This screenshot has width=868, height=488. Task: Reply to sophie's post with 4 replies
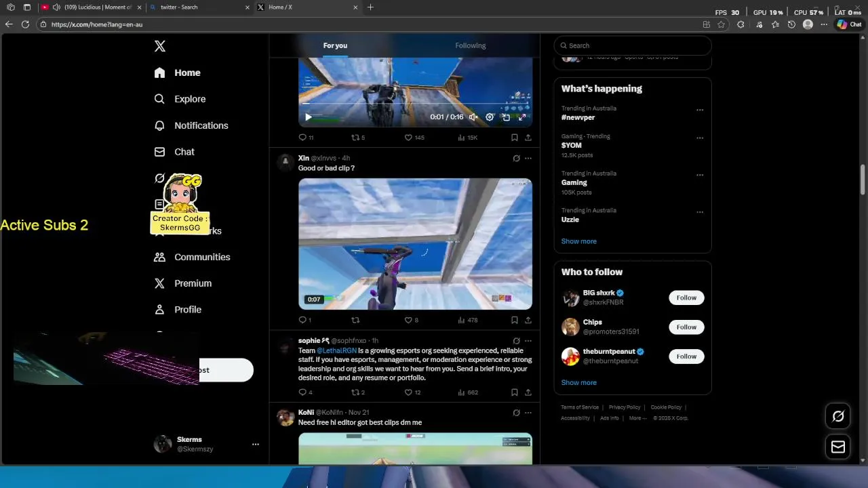tap(306, 392)
